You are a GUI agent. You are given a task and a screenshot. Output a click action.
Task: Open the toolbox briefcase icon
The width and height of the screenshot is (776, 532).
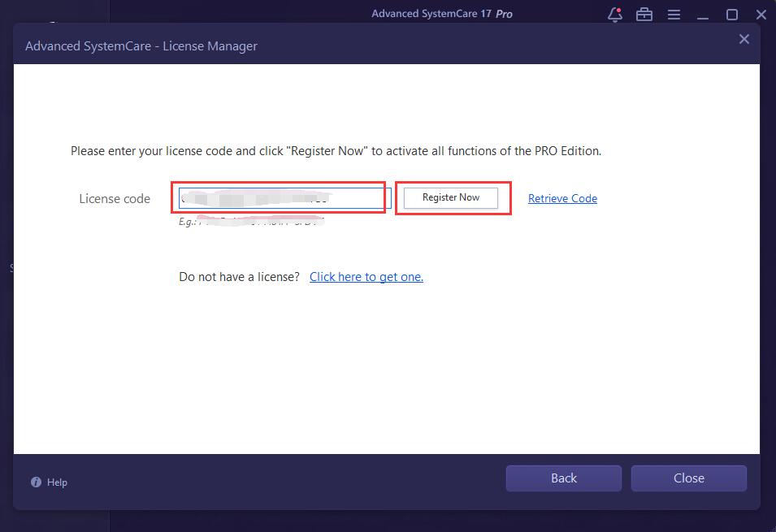644,15
